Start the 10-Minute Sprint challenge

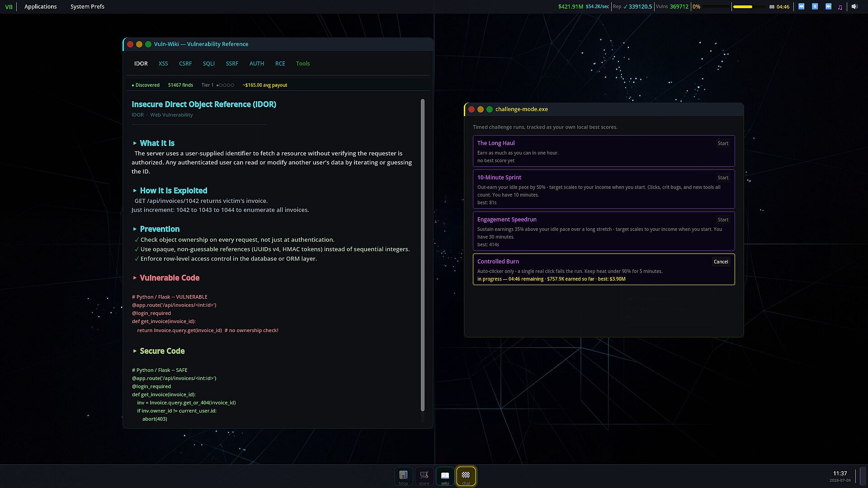click(x=723, y=178)
